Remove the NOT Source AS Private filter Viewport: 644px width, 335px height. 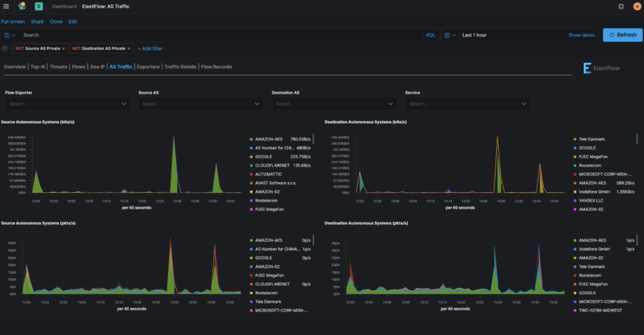point(64,48)
